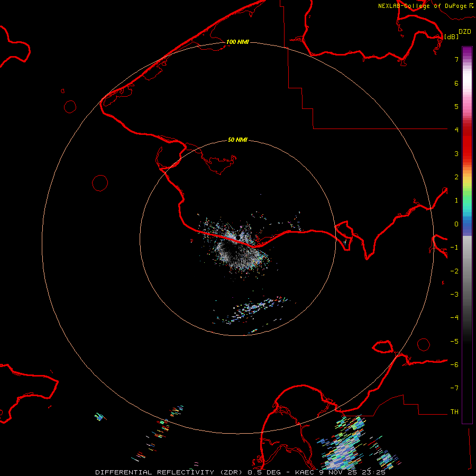476x476 pixels.
Task: Click the 9 NOV 25 date in caption
Action: (338, 472)
